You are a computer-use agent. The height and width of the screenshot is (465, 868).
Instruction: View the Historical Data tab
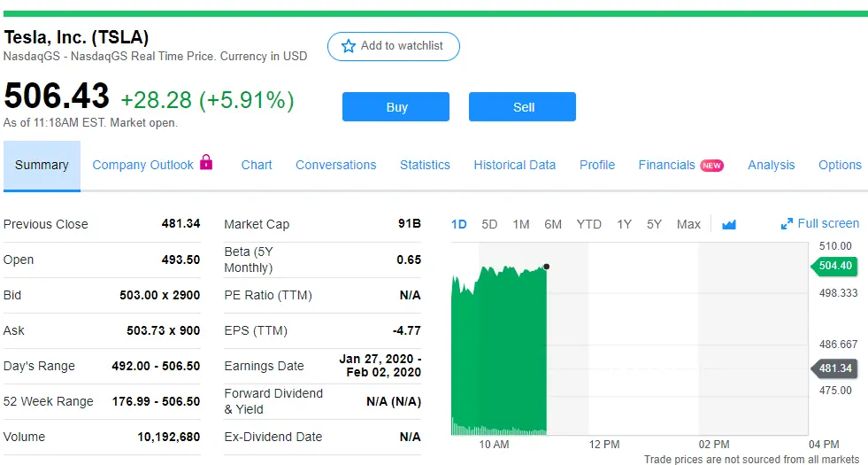[x=514, y=166]
